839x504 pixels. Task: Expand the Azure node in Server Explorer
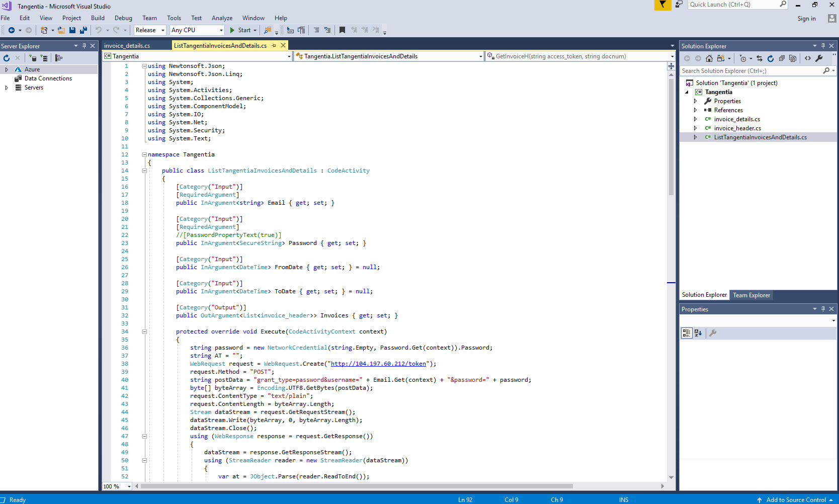coord(7,69)
